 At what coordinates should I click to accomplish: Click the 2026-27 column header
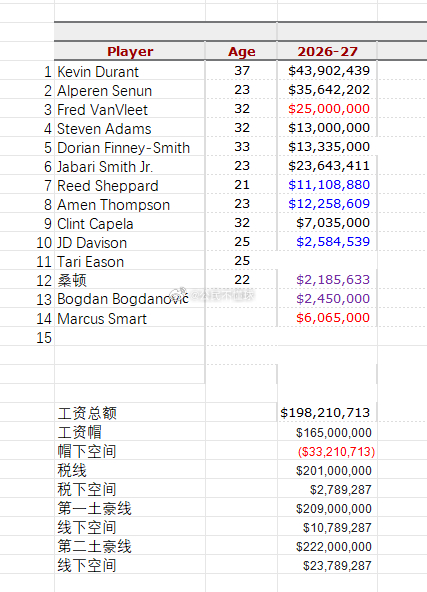(327, 51)
